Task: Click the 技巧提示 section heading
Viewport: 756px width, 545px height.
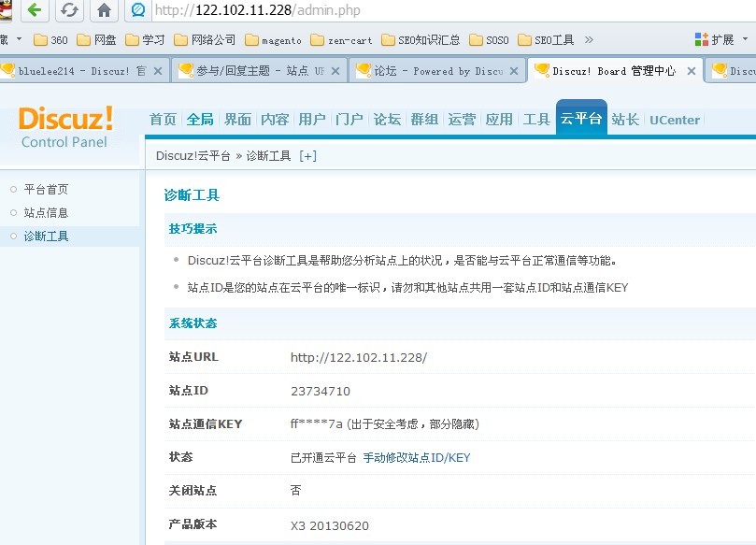Action: pyautogui.click(x=193, y=229)
